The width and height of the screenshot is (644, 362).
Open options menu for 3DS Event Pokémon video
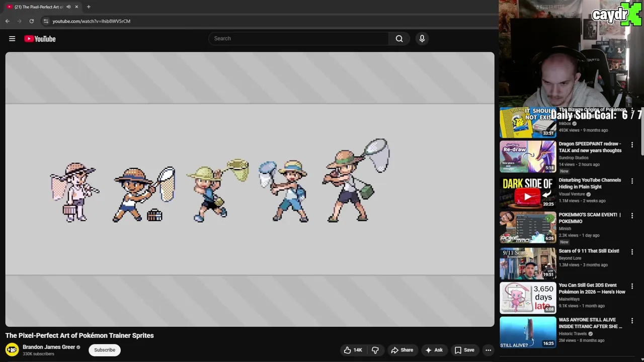pyautogui.click(x=632, y=286)
